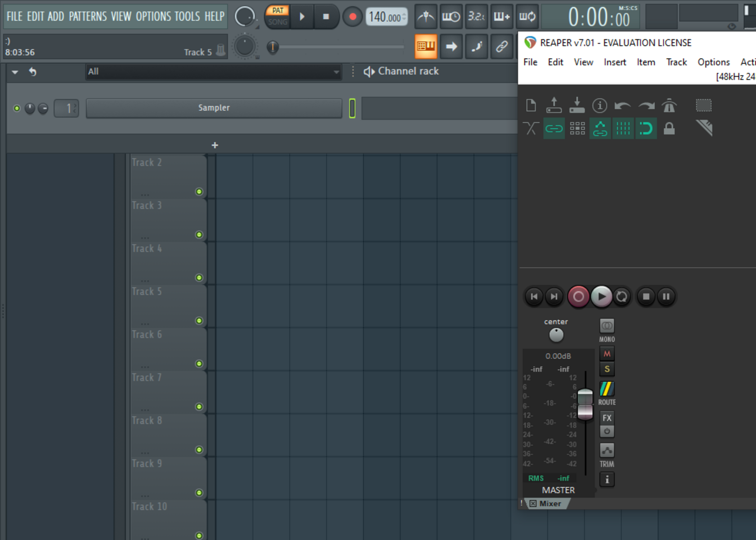This screenshot has width=756, height=540.
Task: Mute Track 5 in the playlist
Action: tap(199, 321)
